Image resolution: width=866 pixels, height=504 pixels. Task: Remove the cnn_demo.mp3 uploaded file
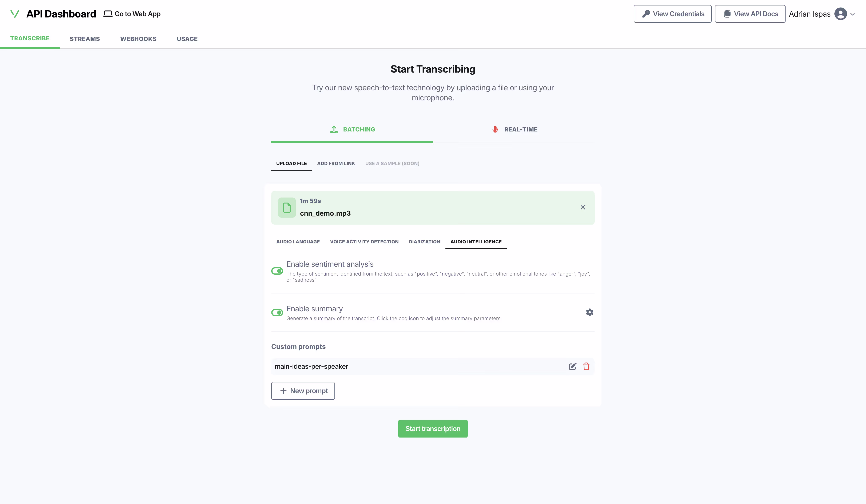coord(583,207)
